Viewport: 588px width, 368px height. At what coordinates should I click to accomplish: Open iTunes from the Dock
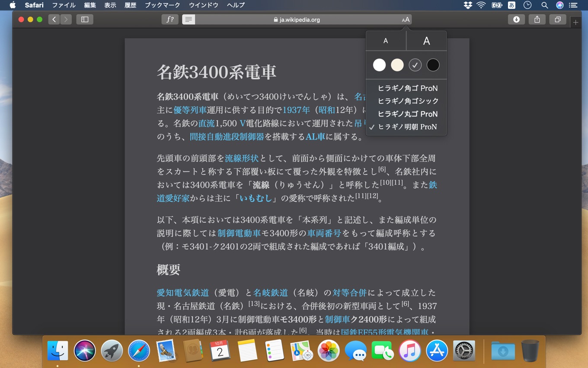(x=410, y=351)
